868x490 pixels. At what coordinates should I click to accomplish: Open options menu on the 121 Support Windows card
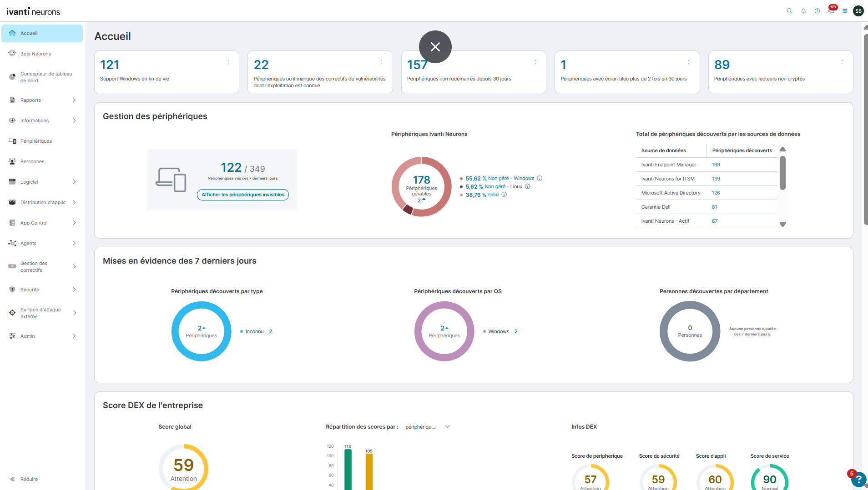pos(228,62)
